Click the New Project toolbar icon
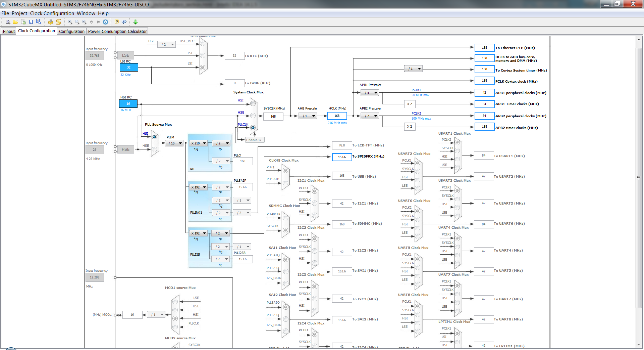The width and height of the screenshot is (644, 350). (8, 22)
